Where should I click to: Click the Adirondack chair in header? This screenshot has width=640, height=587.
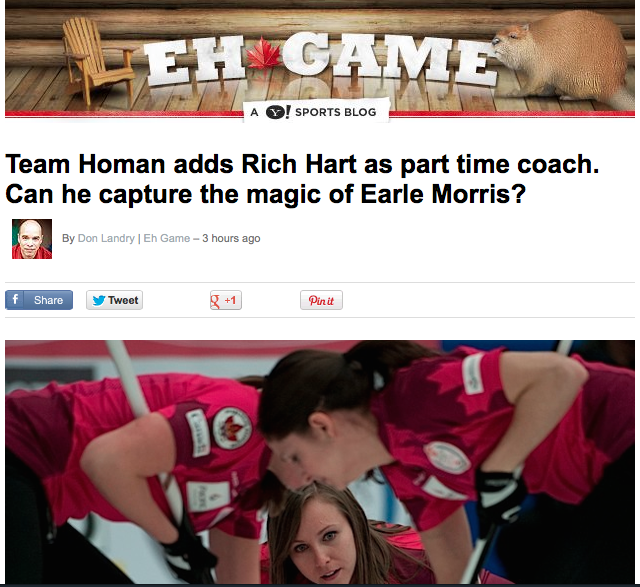coord(98,60)
